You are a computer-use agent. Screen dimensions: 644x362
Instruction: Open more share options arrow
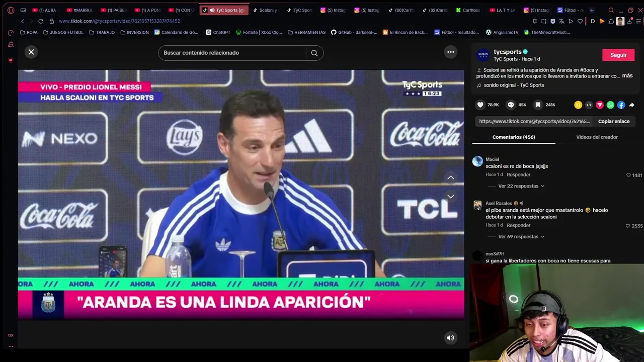632,105
